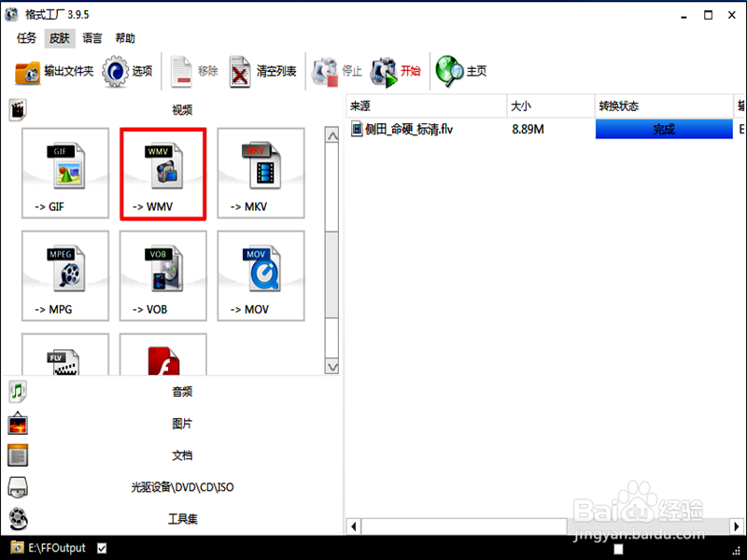Click the 完成 progress bar of the flv file
Viewport: 747px width, 560px height.
pyautogui.click(x=664, y=129)
